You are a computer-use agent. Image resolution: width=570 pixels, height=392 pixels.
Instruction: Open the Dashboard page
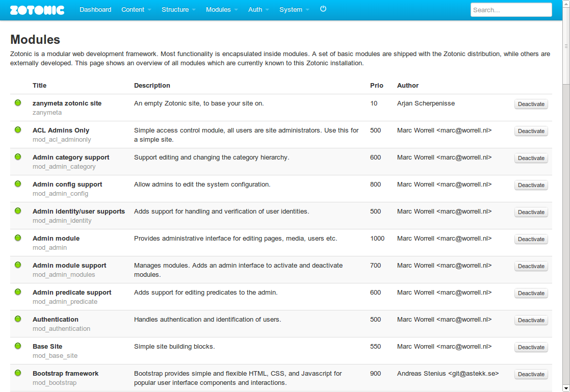click(x=95, y=10)
